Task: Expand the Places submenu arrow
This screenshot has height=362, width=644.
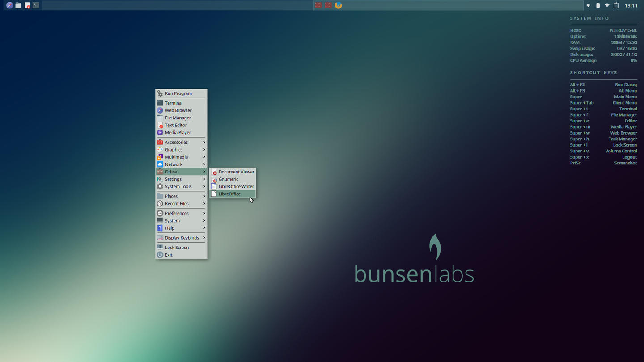Action: 204,196
